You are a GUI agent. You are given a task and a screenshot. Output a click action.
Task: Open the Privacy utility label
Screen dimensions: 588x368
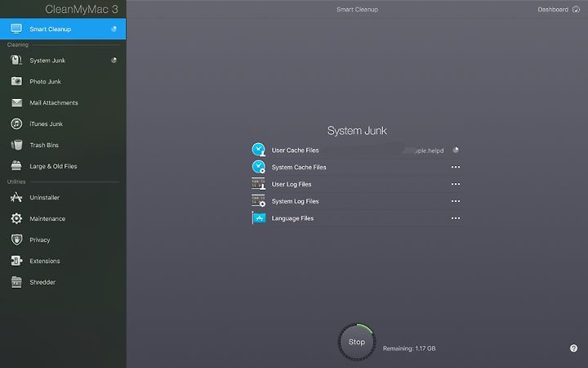pos(40,240)
